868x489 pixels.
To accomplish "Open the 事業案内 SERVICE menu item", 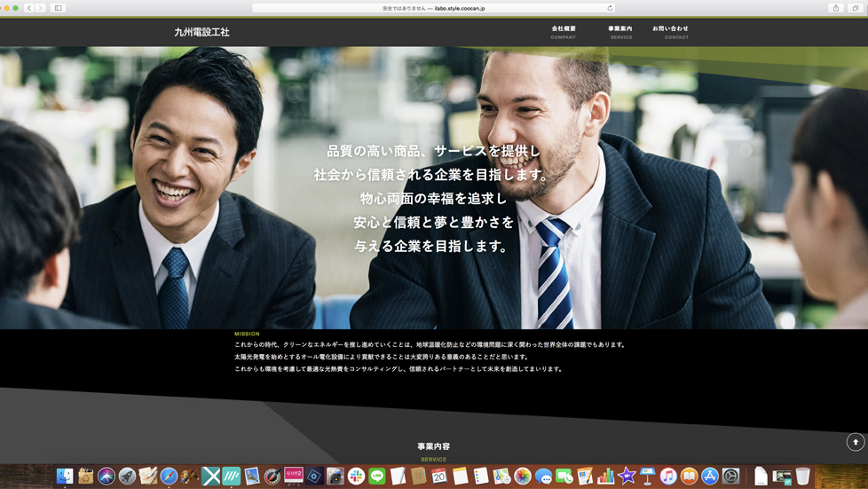I will 620,32.
